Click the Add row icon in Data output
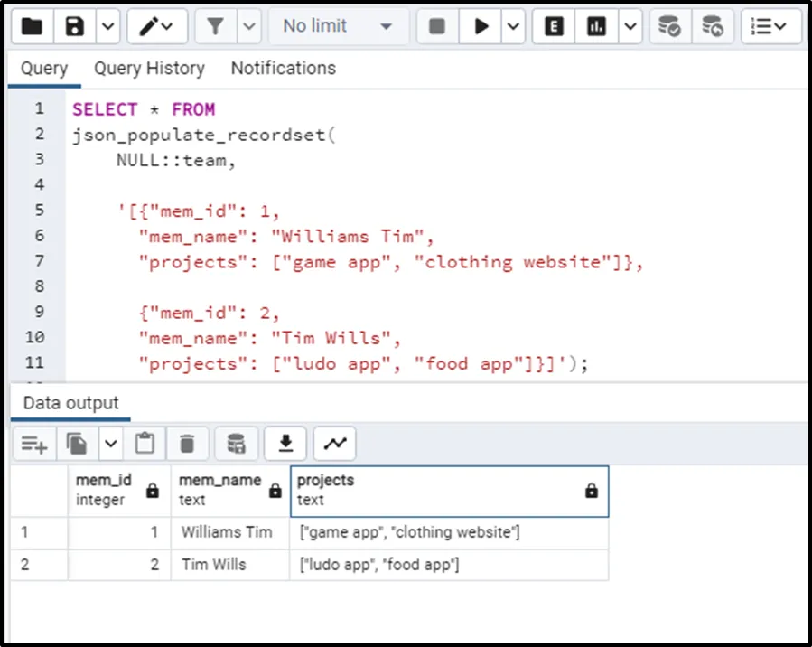 [34, 443]
